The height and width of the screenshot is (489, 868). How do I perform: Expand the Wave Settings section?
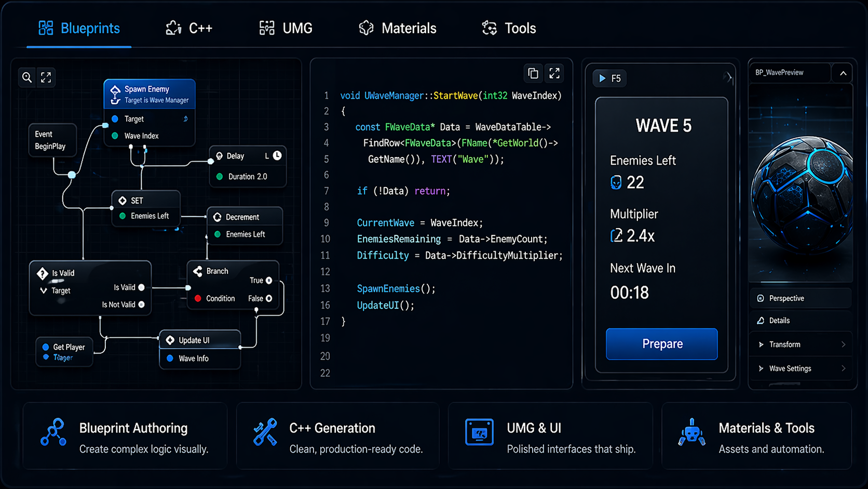[801, 368]
